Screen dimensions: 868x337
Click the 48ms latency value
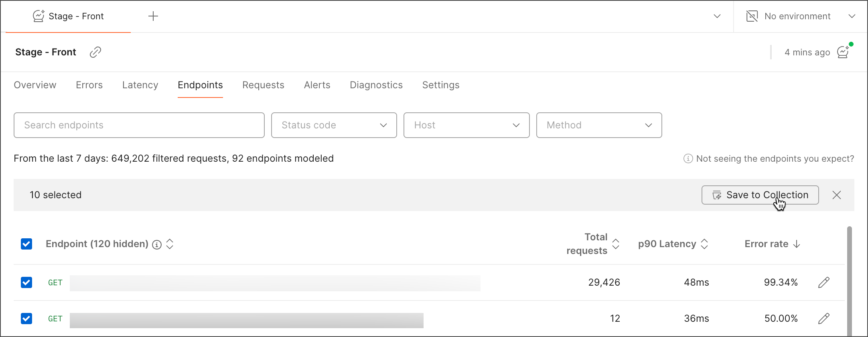[x=696, y=282]
